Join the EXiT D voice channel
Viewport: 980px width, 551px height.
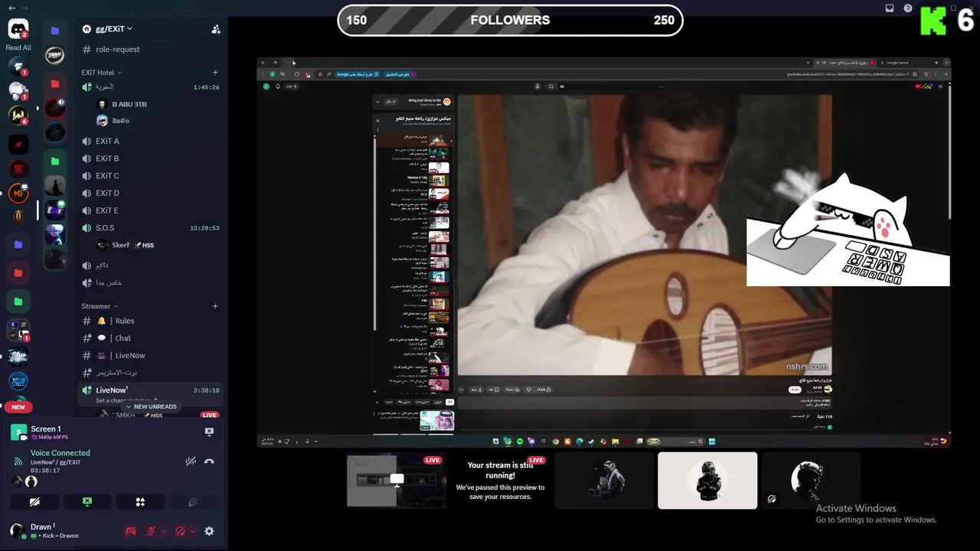point(152,193)
